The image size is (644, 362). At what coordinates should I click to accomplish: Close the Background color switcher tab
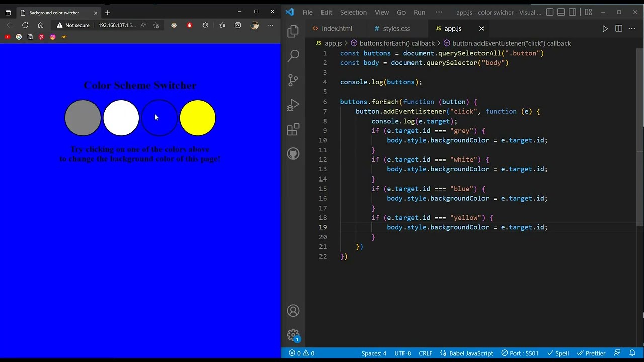point(95,13)
